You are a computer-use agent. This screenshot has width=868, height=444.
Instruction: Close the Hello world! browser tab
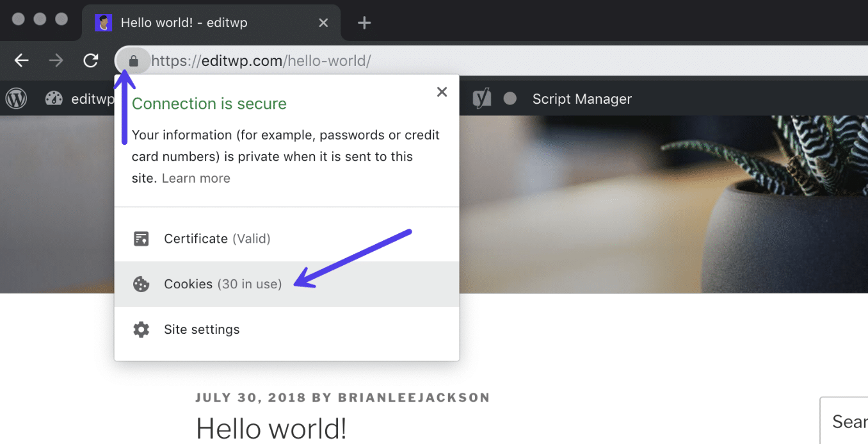click(323, 23)
